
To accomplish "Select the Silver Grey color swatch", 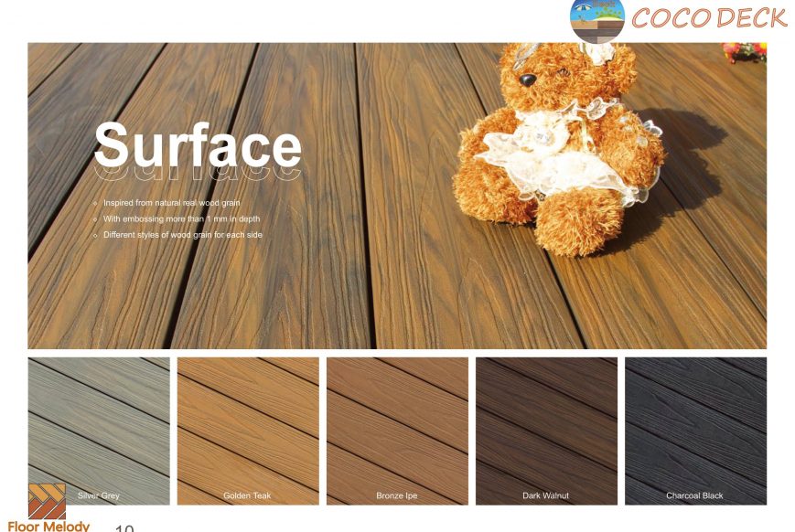I will pos(99,431).
